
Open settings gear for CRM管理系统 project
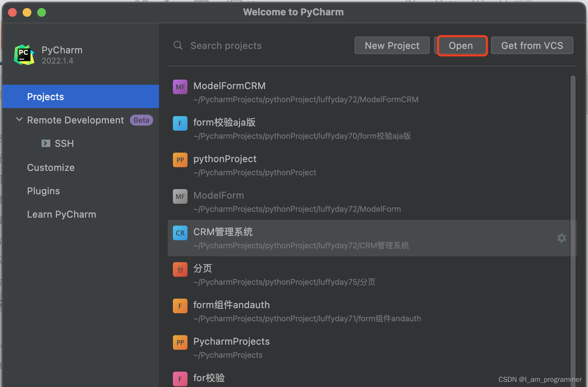561,238
